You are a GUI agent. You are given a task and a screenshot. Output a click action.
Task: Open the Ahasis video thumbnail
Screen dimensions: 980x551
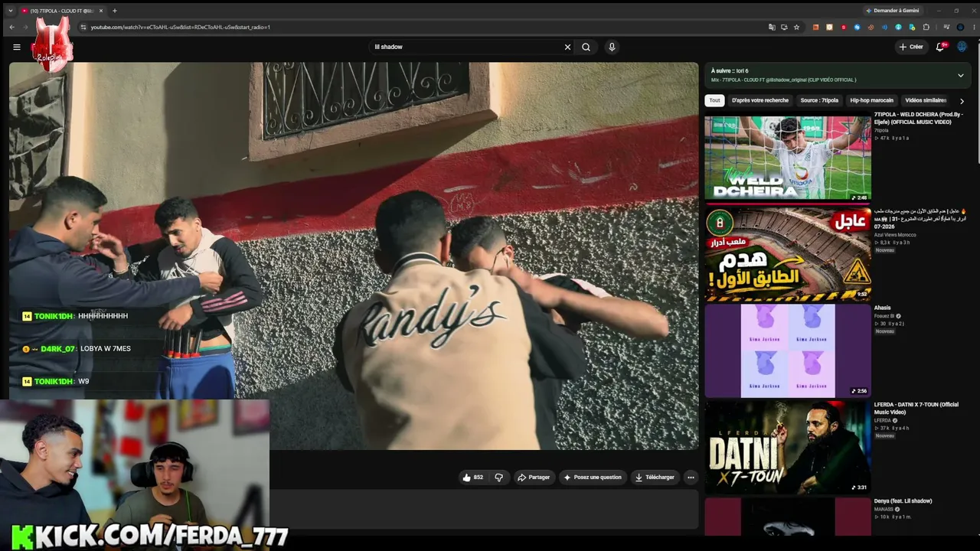788,350
